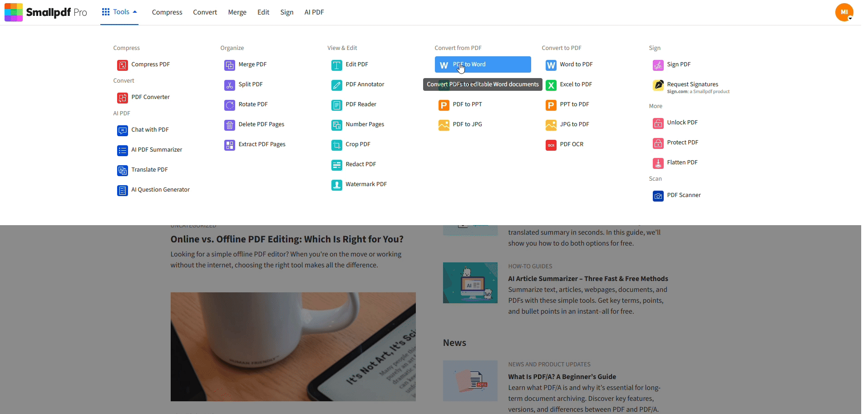
Task: Open the account avatar dropdown
Action: tap(844, 12)
